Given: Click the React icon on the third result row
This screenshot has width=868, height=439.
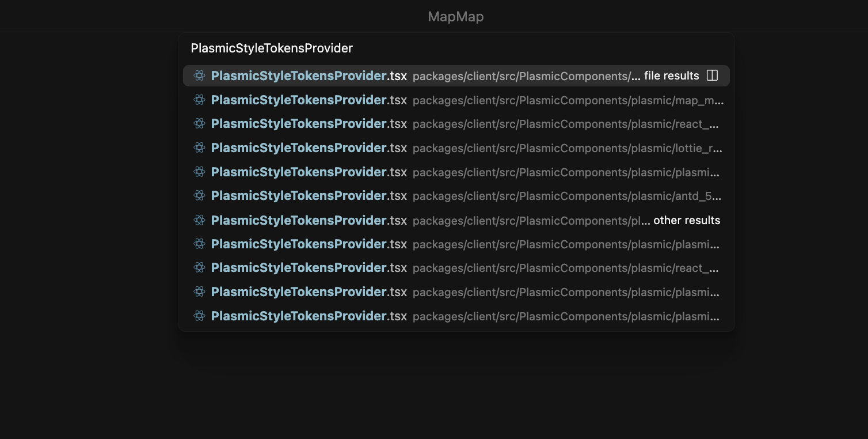Looking at the screenshot, I should pos(199,124).
